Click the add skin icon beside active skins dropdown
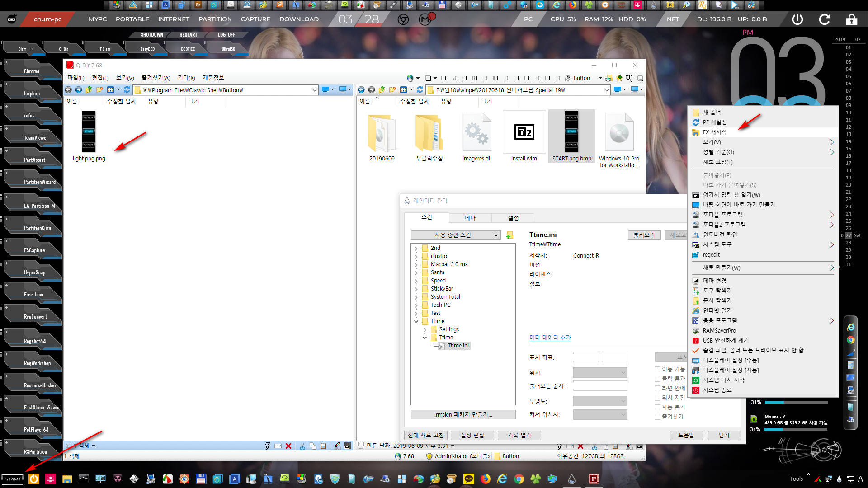Screen dimensions: 868x488 click(x=509, y=235)
